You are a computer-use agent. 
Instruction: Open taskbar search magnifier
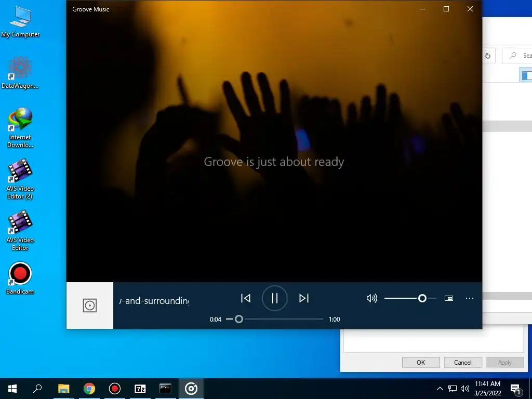click(x=37, y=389)
